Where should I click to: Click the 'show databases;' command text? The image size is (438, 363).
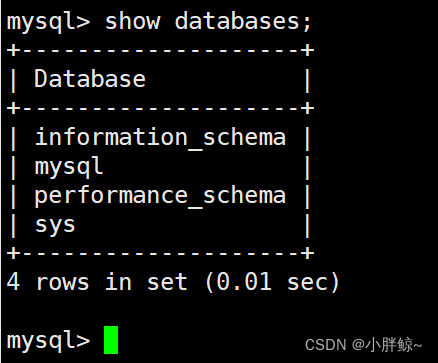pos(208,22)
